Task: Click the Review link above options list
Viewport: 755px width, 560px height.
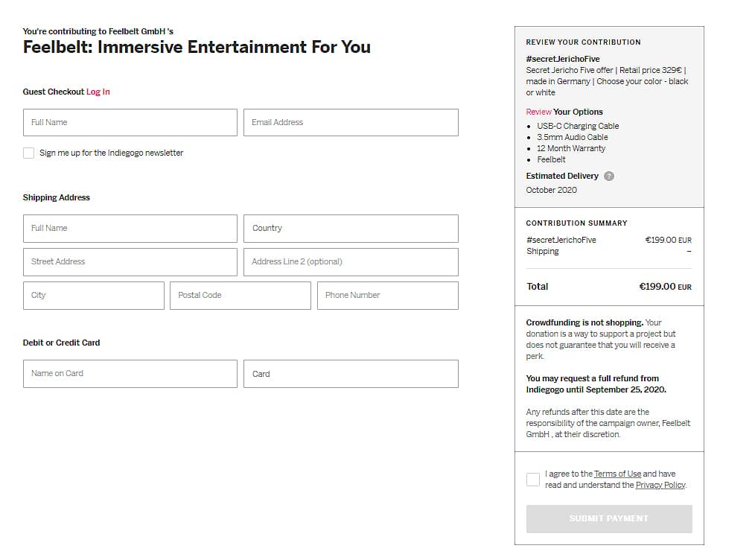Action: click(x=538, y=112)
